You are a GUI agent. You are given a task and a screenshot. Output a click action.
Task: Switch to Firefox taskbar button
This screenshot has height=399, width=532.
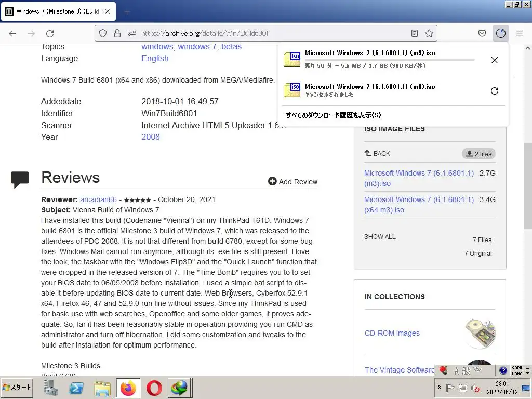click(128, 388)
